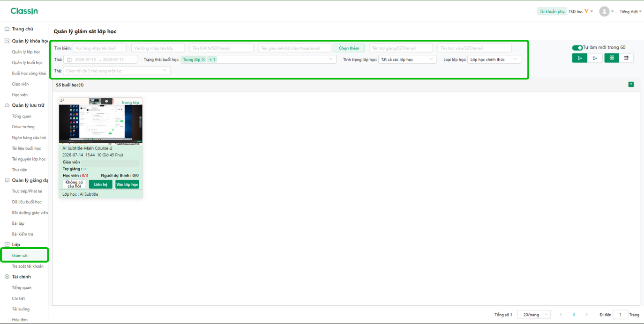The height and width of the screenshot is (324, 644).
Task: Click the "Chọn thêm" button
Action: tap(349, 48)
